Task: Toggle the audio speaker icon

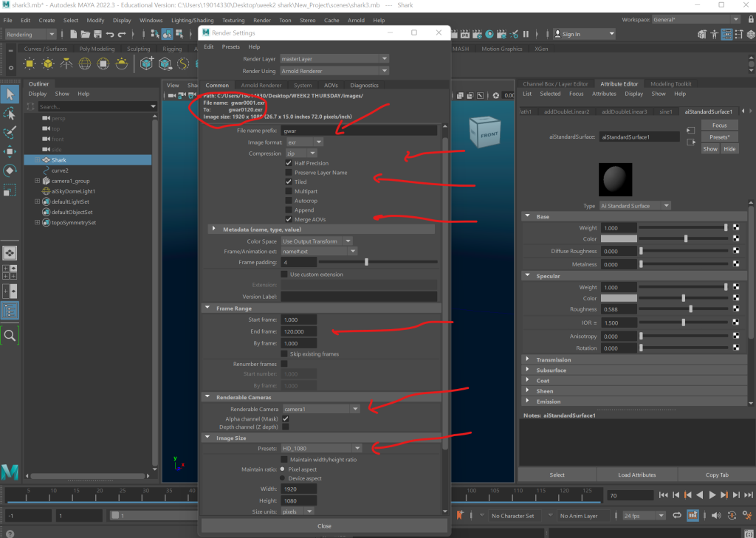Action: tap(716, 515)
